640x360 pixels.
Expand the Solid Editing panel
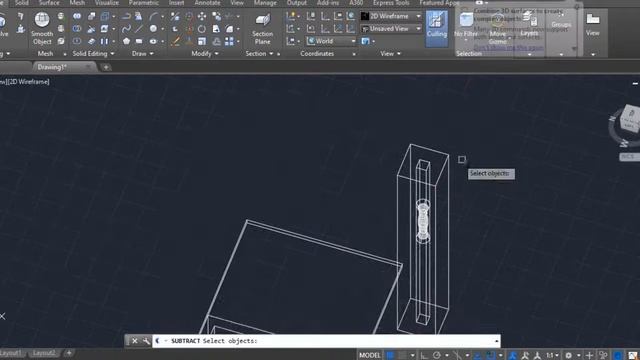click(93, 53)
